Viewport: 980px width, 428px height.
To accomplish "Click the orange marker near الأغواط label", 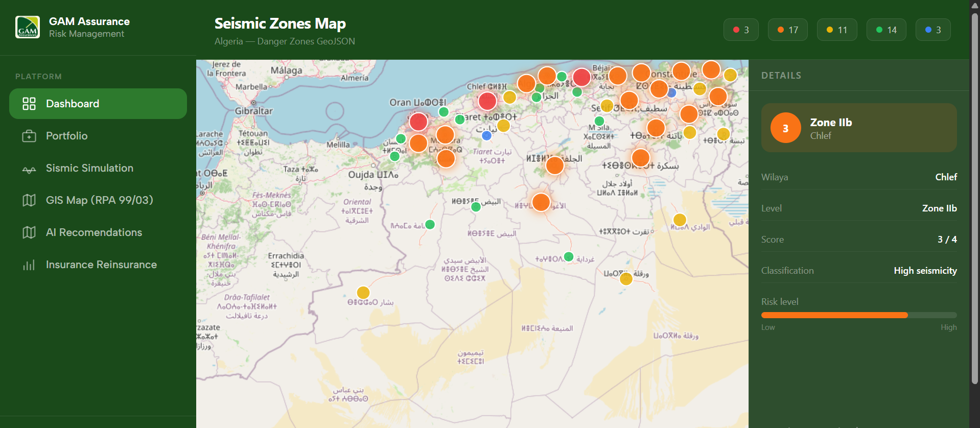I will tap(541, 202).
